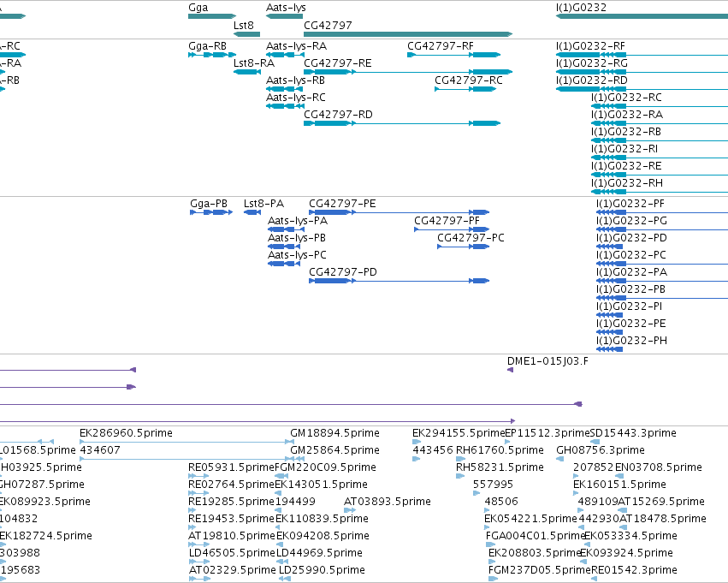Click transcript Aats-lys-RB

(285, 89)
